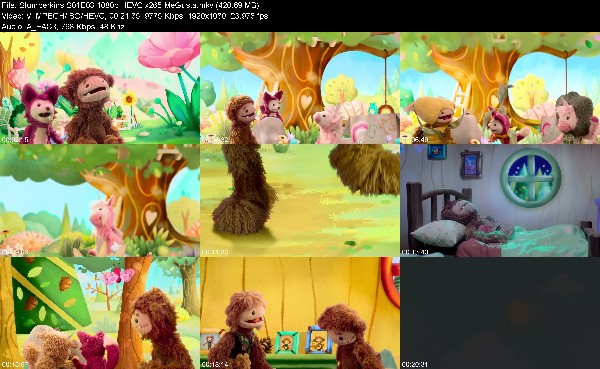Select the thumbnail with the yellow-hooded puppet by the ladder
Image resolution: width=600 pixels, height=369 pixels.
(500, 88)
